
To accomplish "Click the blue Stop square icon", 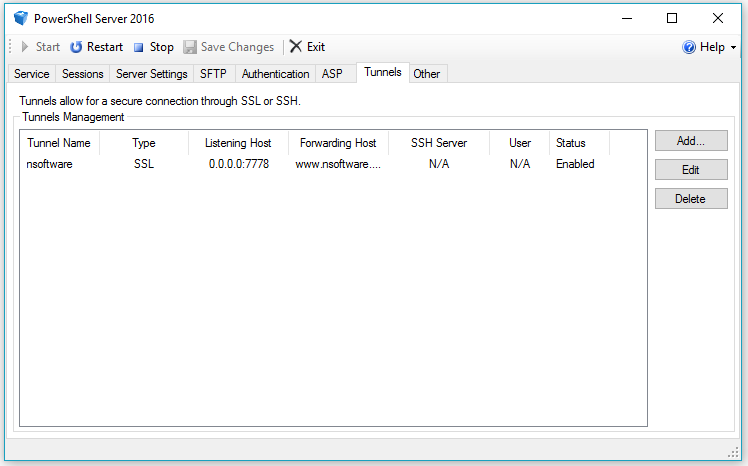I will pos(138,47).
